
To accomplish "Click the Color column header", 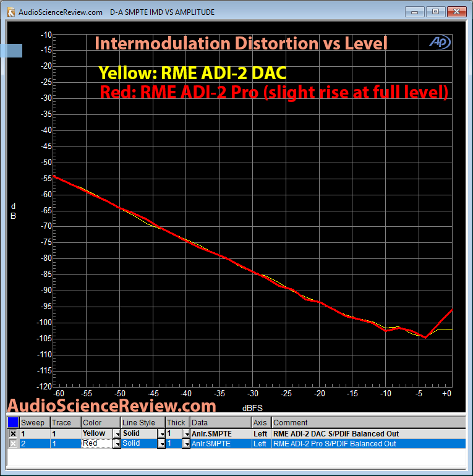I will pos(101,423).
